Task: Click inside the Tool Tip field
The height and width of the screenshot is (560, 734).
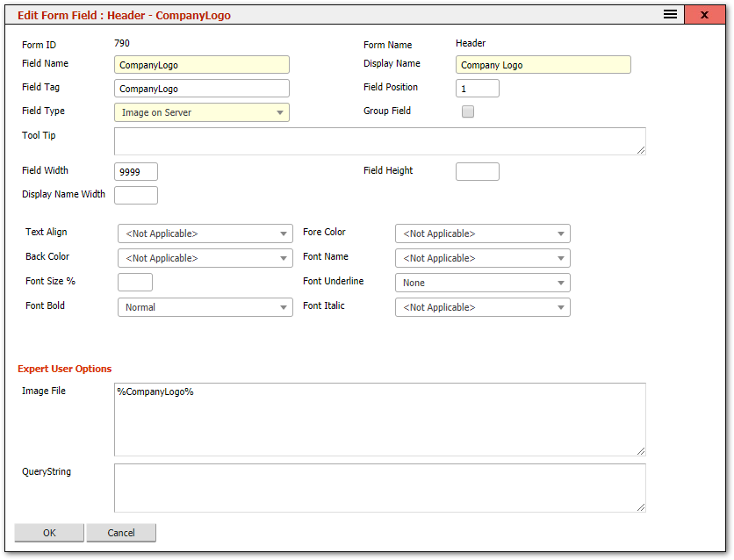Action: (x=379, y=140)
